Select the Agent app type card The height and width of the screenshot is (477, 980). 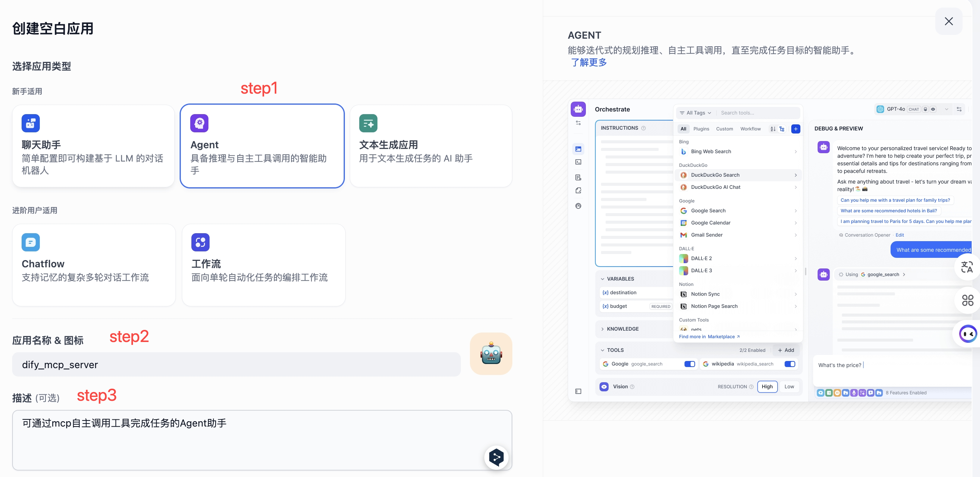click(x=262, y=146)
